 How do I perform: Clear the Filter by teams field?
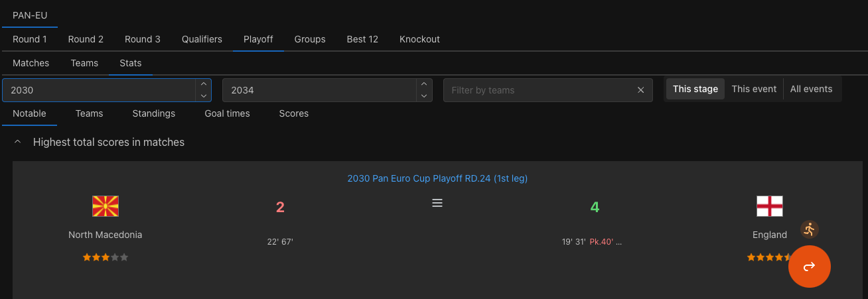[640, 90]
